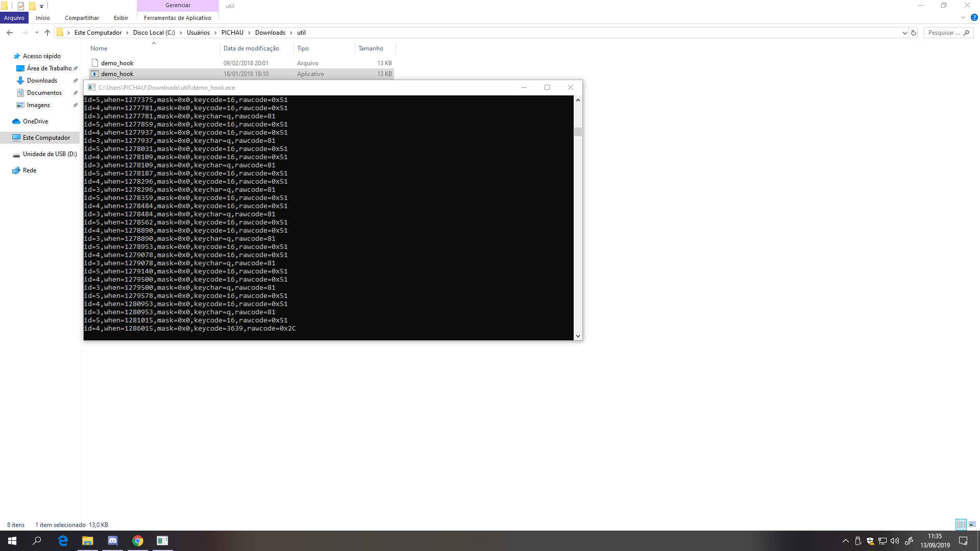980x551 pixels.
Task: Sort files by Data de modificação column
Action: click(x=251, y=48)
